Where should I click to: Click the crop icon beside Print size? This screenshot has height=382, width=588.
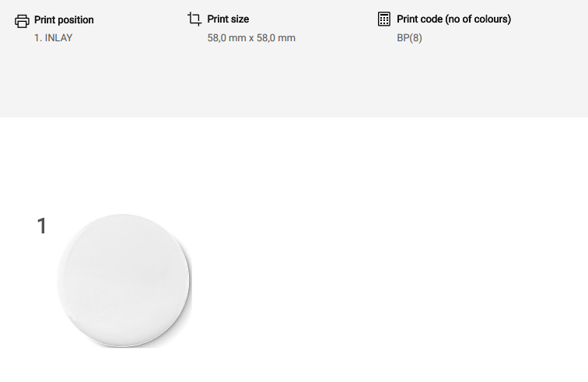tap(194, 19)
